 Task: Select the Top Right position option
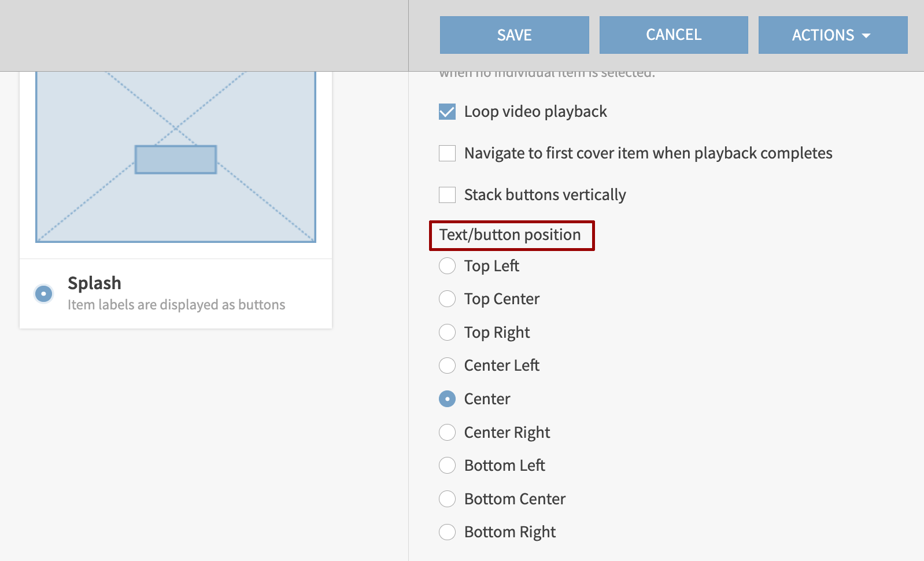(447, 333)
